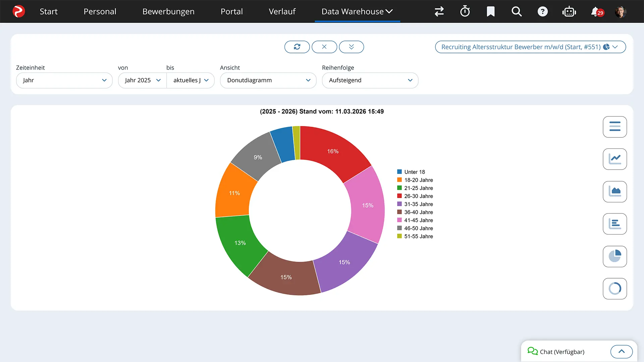Toggle the legend list view icon

coord(615,127)
